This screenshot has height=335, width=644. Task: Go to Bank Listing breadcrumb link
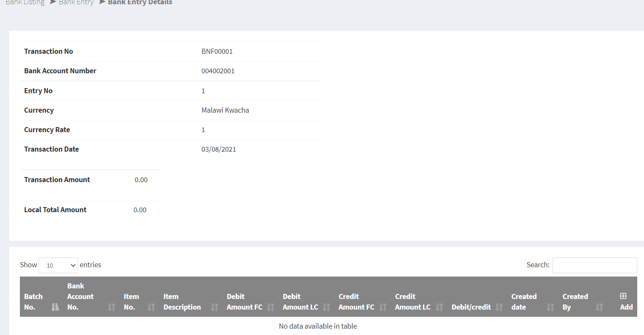click(25, 3)
